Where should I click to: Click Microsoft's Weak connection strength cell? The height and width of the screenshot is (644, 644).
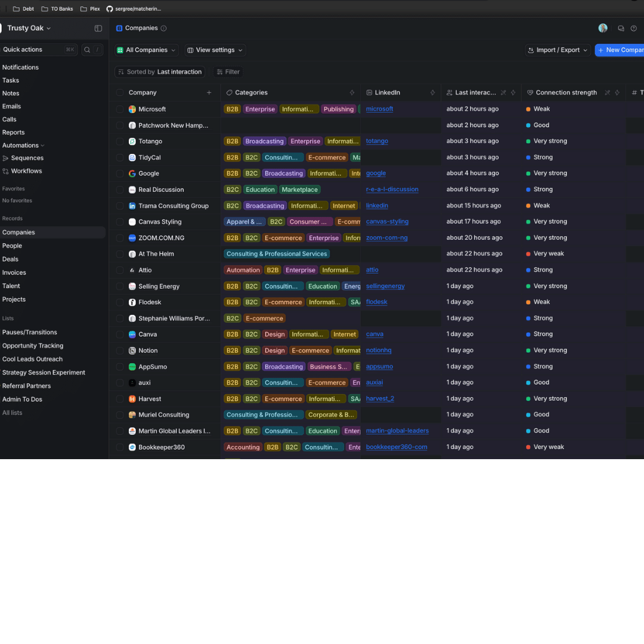(573, 109)
